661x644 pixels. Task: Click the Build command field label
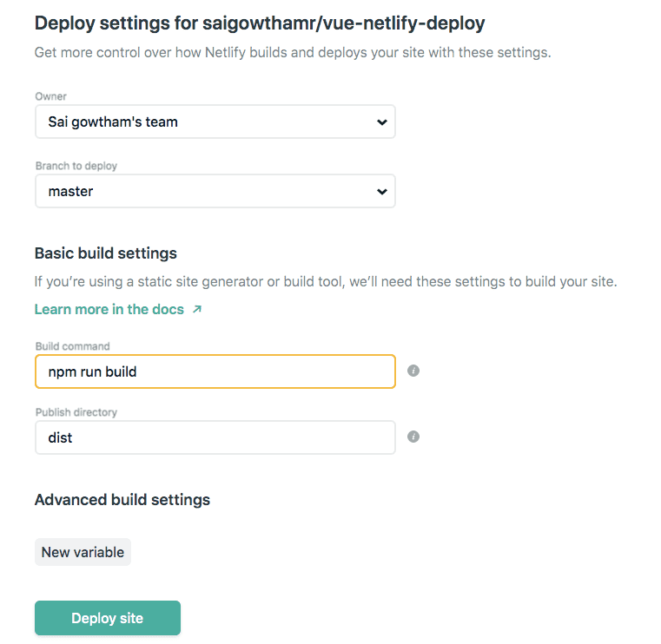pos(72,346)
